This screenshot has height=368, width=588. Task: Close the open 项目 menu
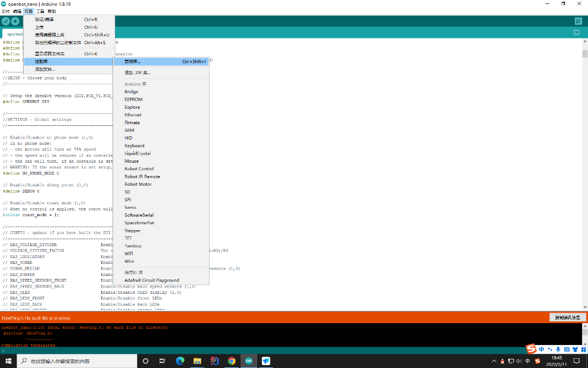click(29, 11)
